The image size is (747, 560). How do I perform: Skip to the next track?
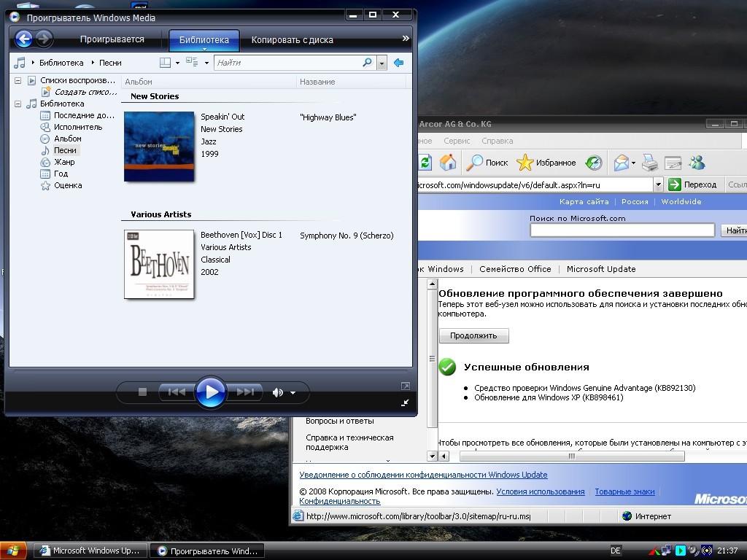click(x=246, y=392)
